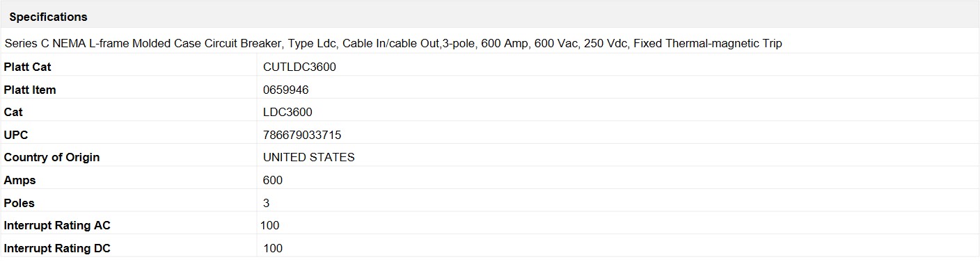Click the Platt Item label

tap(30, 90)
